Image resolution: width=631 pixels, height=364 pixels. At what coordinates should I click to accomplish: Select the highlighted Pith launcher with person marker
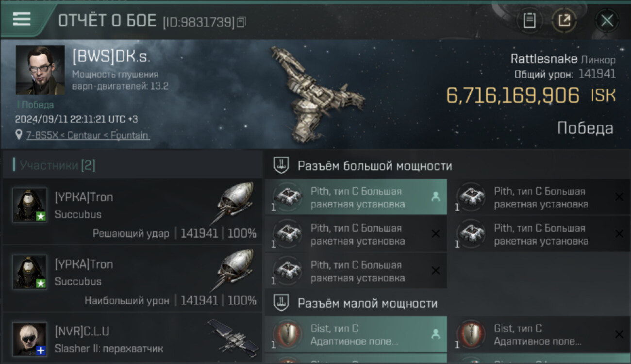pyautogui.click(x=356, y=198)
